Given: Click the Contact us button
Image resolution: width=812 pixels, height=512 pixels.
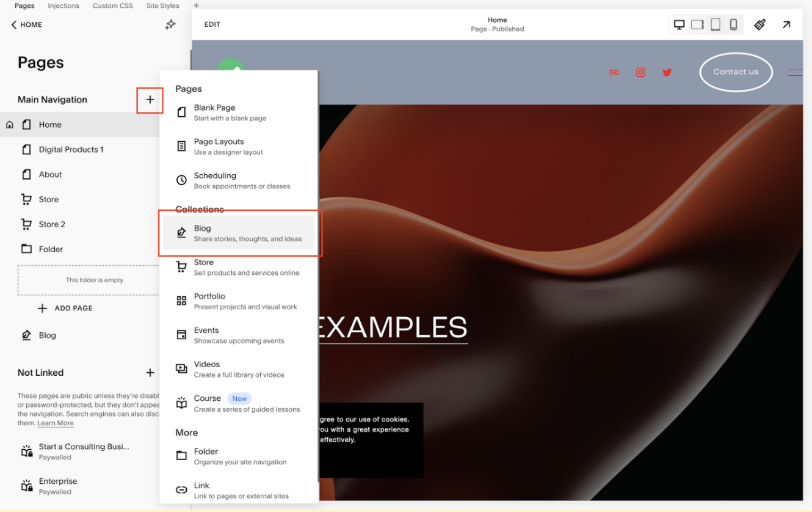Looking at the screenshot, I should pos(736,71).
